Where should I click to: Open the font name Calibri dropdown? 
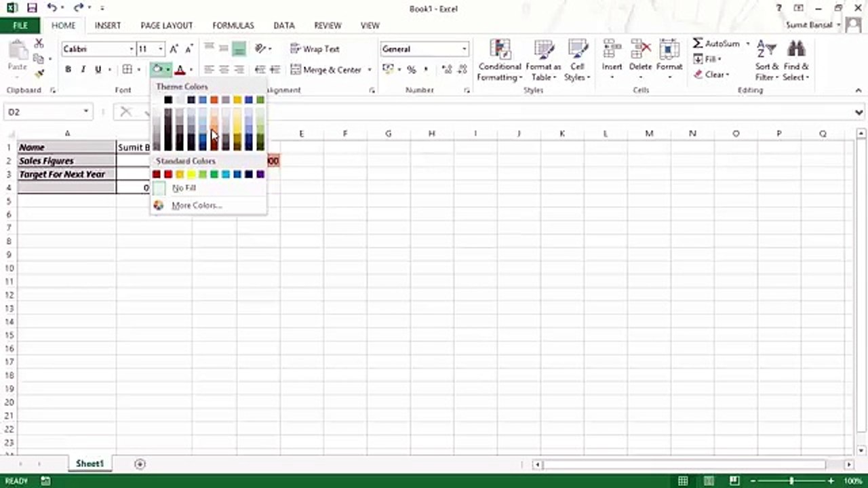(x=132, y=49)
